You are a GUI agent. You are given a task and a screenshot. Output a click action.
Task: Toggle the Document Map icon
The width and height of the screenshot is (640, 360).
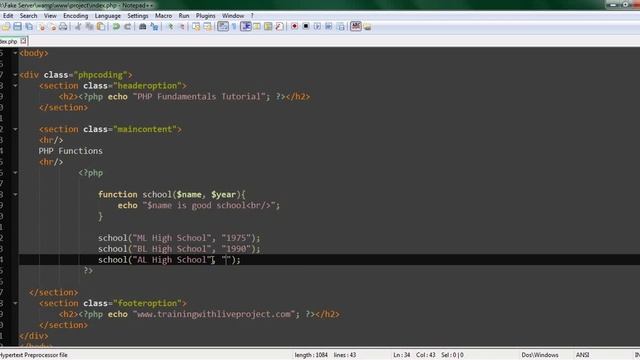pyautogui.click(x=268, y=27)
